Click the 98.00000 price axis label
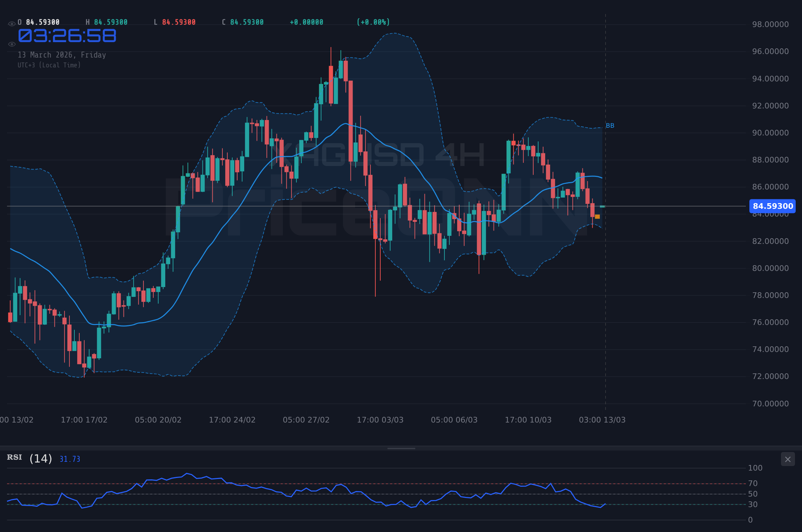 770,24
